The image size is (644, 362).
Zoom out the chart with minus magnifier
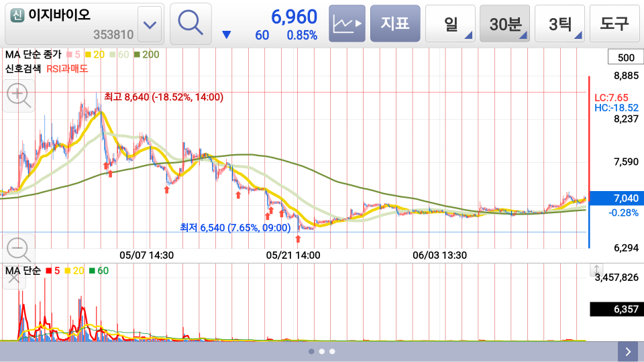click(x=19, y=249)
